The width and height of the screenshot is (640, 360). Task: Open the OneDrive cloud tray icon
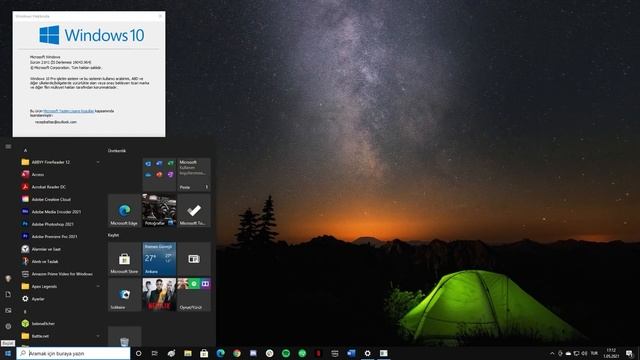click(x=568, y=353)
